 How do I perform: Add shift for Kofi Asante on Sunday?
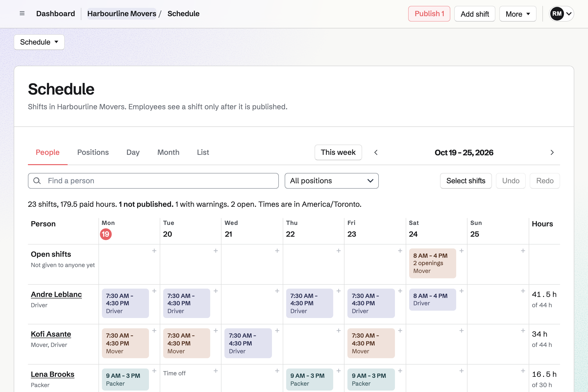[523, 331]
